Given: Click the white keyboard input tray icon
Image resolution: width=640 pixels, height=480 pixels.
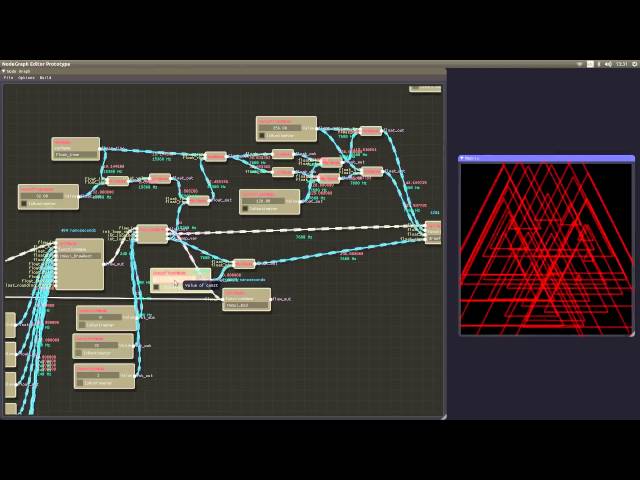Looking at the screenshot, I should coord(590,64).
